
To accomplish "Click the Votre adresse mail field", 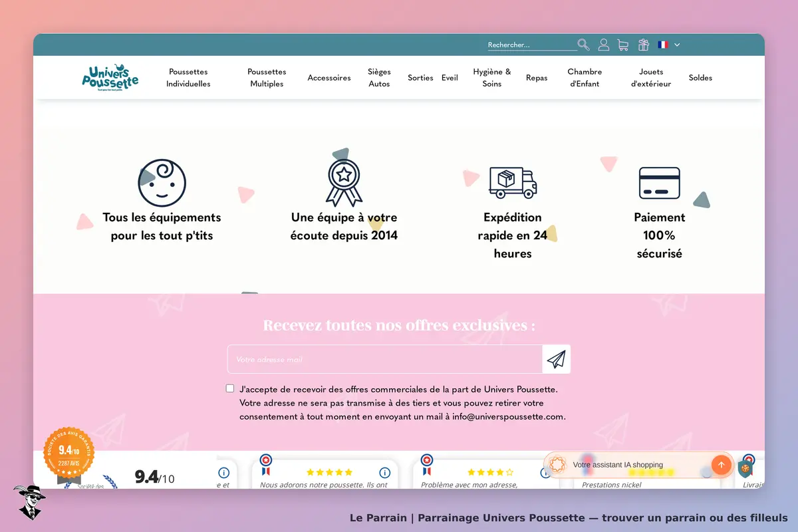I will [x=385, y=359].
